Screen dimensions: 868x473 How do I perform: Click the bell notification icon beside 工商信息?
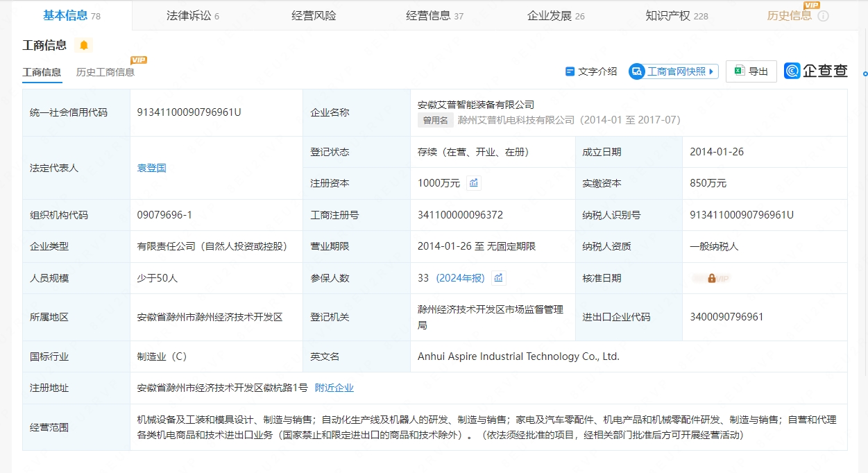pos(84,46)
